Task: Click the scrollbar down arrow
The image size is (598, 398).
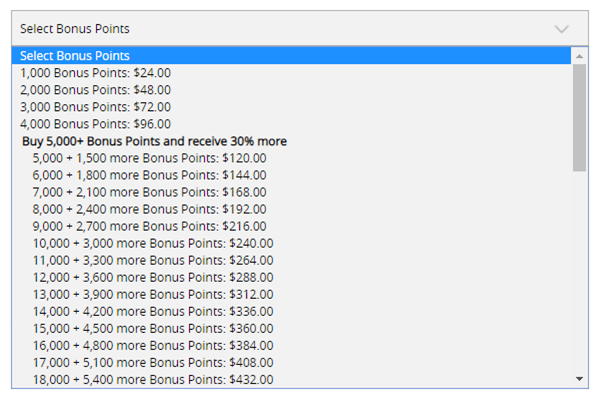Action: coord(579,379)
